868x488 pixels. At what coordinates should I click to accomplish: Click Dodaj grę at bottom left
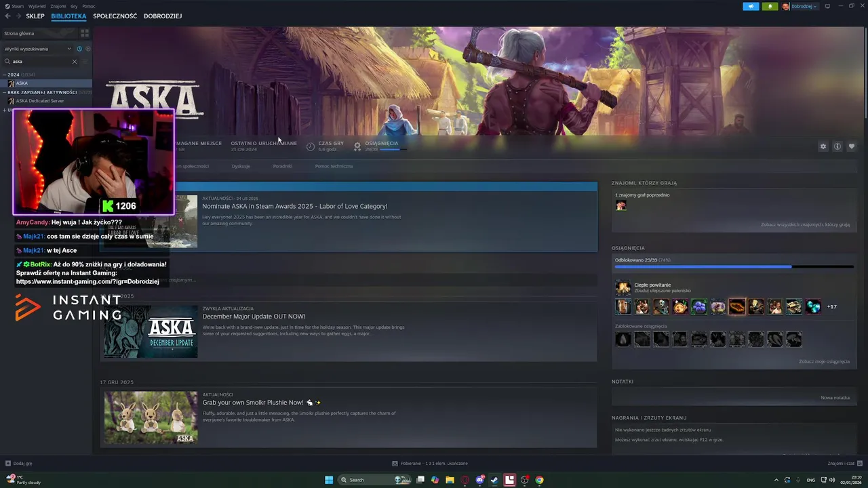(x=19, y=464)
